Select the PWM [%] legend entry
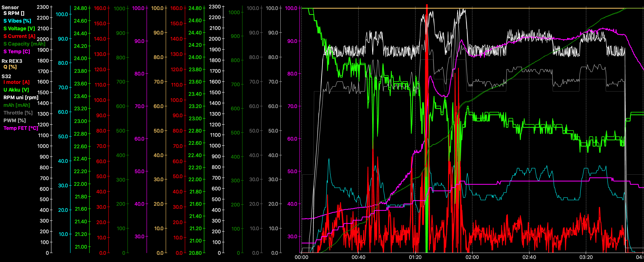 [15, 120]
